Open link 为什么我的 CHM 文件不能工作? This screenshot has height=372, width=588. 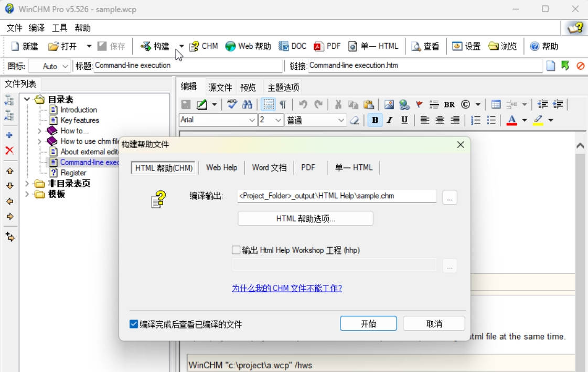(x=287, y=288)
